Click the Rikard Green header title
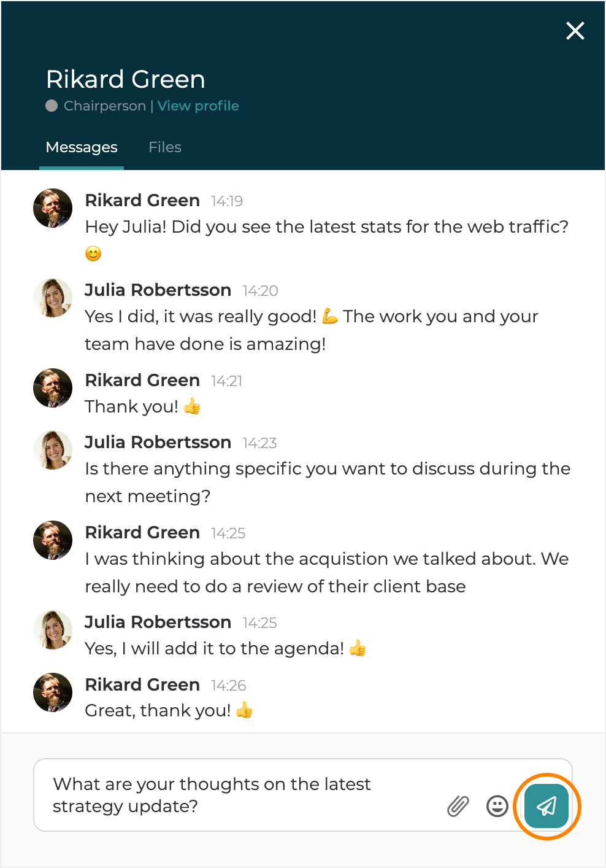The image size is (606, 868). (x=126, y=79)
